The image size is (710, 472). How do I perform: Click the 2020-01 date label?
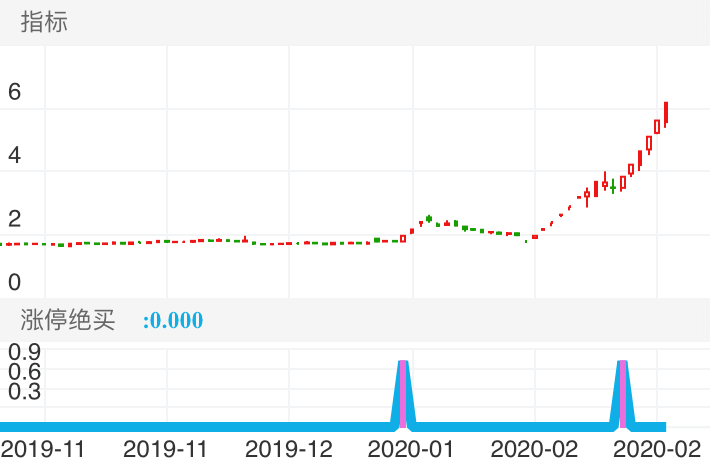click(411, 449)
